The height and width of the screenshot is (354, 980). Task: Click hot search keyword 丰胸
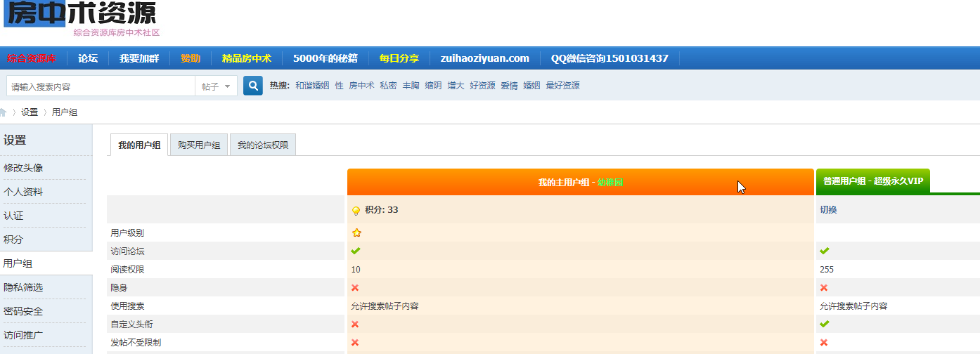point(411,86)
